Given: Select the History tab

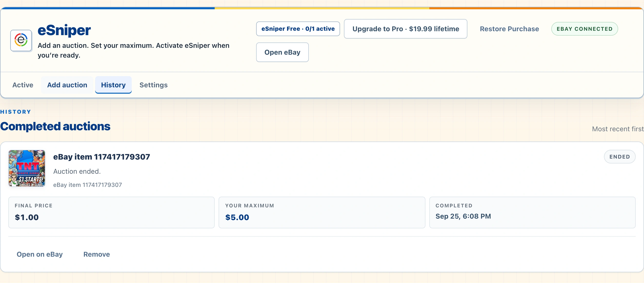Looking at the screenshot, I should tap(113, 85).
